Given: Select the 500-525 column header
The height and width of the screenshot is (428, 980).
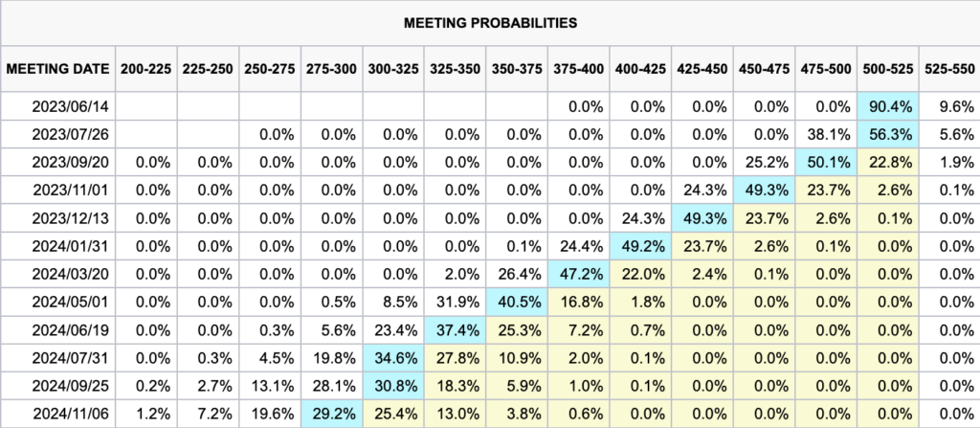Looking at the screenshot, I should click(x=888, y=69).
